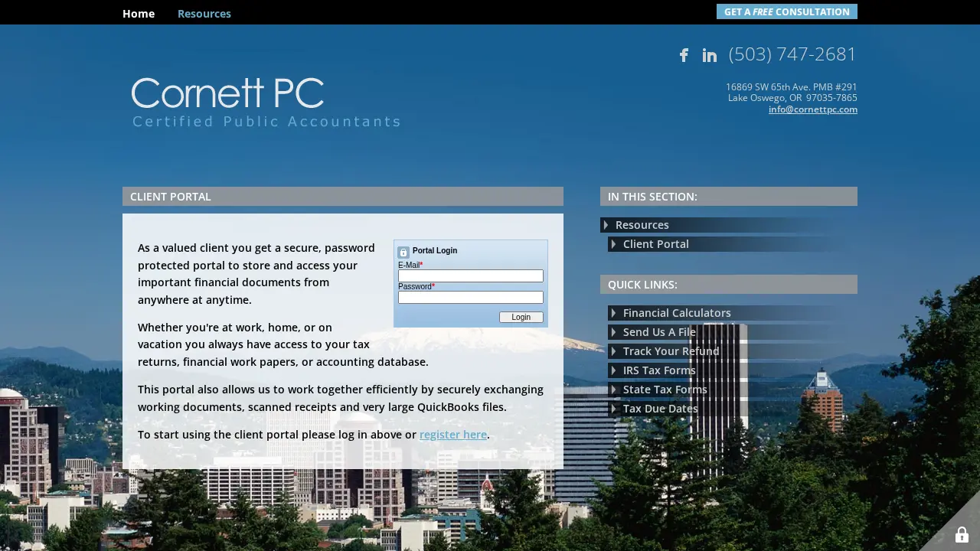Open the LinkedIn profile icon

click(710, 55)
